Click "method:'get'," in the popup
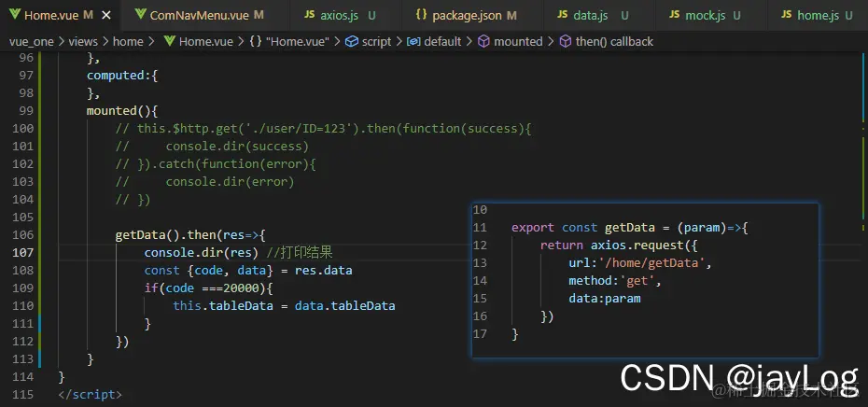The width and height of the screenshot is (868, 407). [x=615, y=280]
